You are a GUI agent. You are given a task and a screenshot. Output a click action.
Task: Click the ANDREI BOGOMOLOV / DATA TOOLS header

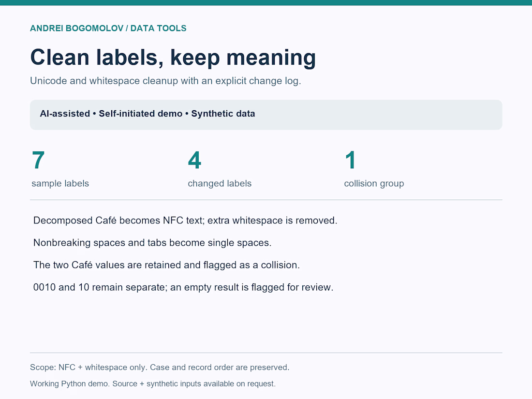click(x=108, y=28)
